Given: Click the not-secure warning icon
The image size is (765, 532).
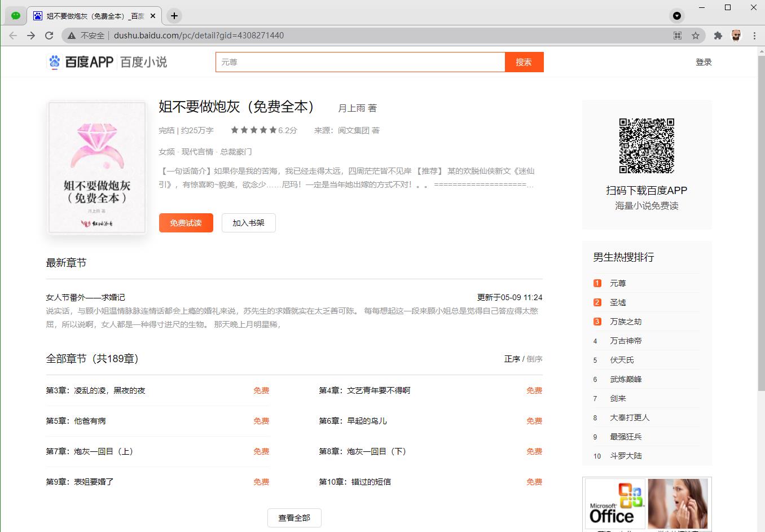Looking at the screenshot, I should point(72,36).
